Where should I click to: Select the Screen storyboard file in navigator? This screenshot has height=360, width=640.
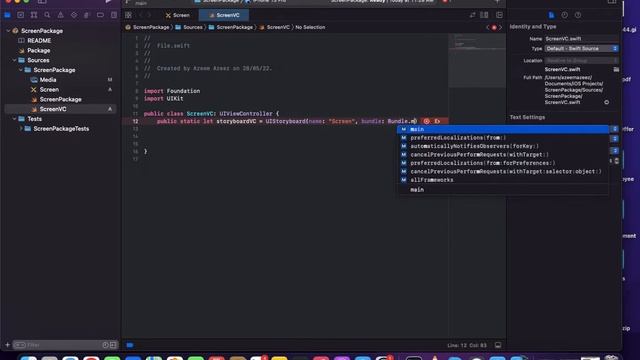[x=49, y=90]
